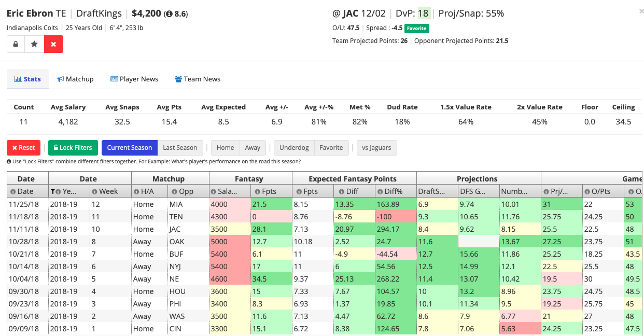Sort by the DraftS... projections column header

(437, 191)
